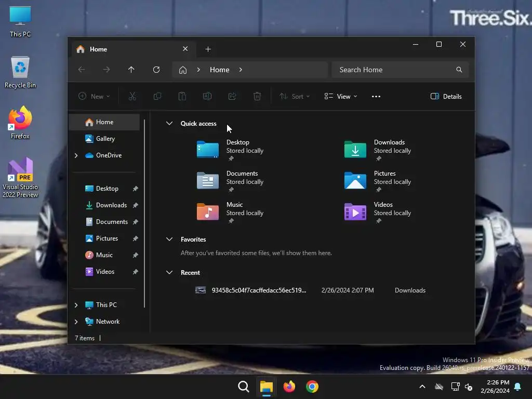Screen dimensions: 532x399
Task: Collapse the Recent section
Action: coord(169,272)
